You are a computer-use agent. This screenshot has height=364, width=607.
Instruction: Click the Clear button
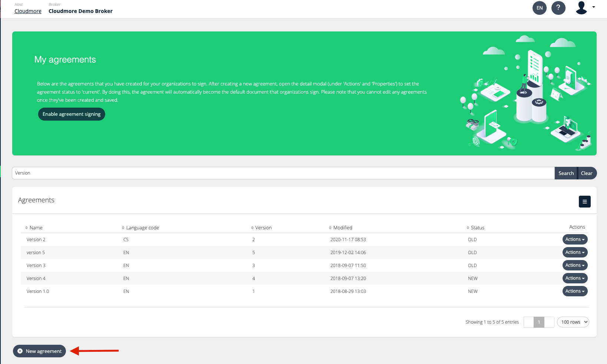click(x=587, y=173)
